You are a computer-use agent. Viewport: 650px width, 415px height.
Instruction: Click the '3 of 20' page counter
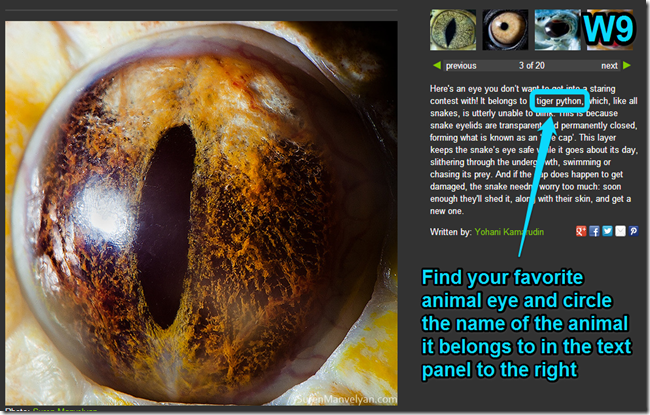[531, 66]
